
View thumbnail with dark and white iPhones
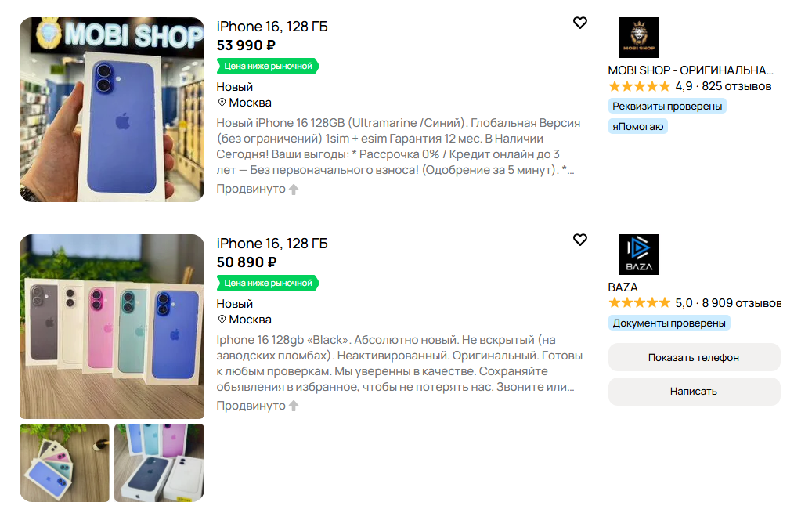click(x=159, y=463)
